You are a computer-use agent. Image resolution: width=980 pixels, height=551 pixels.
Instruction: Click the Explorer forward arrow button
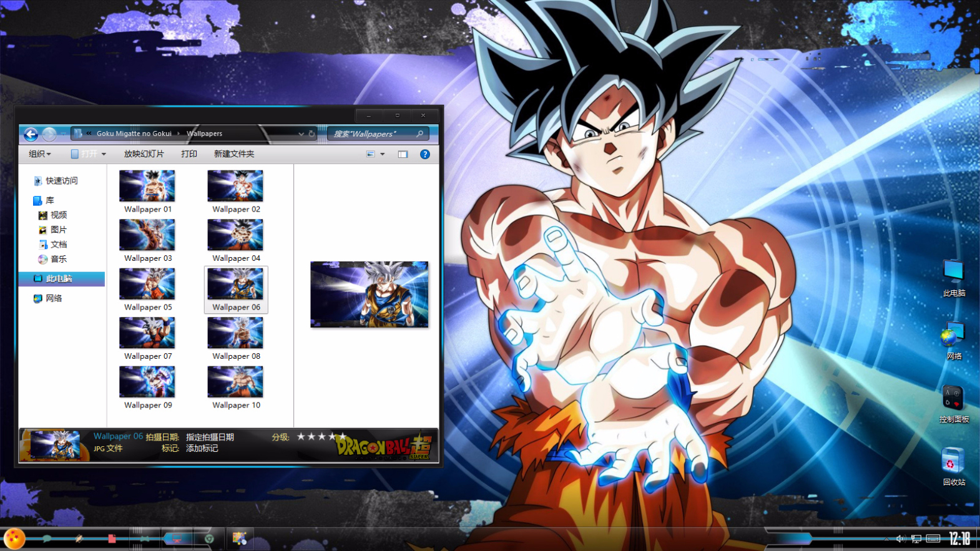(x=49, y=134)
